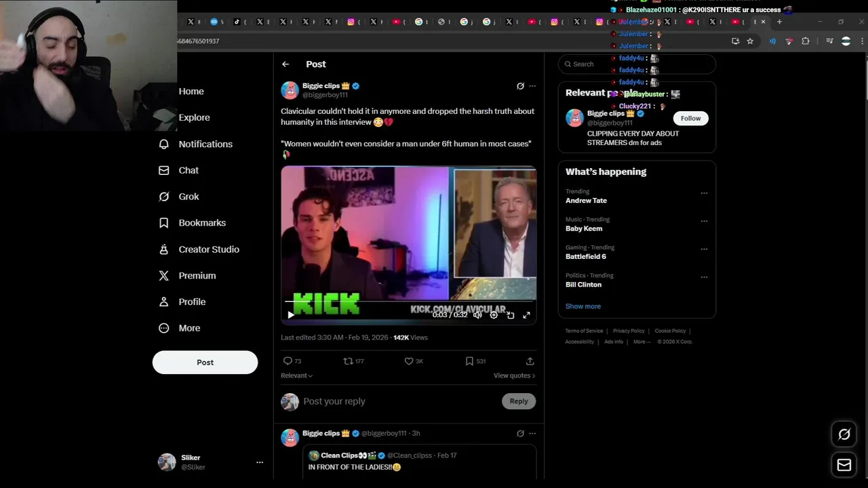Open video settings gear
Viewport: 868px width, 488px height.
tap(494, 315)
